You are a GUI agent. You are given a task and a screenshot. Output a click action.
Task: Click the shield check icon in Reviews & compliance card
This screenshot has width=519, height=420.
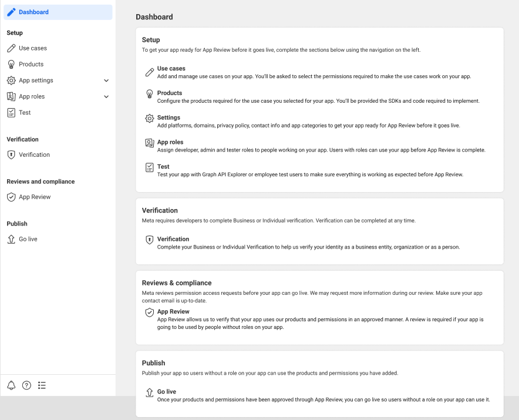(149, 313)
